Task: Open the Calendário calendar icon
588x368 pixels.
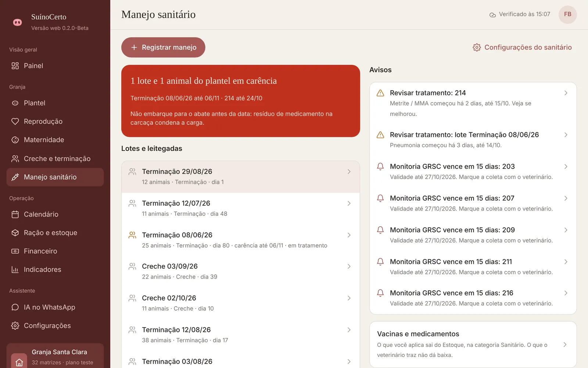Action: 15,214
